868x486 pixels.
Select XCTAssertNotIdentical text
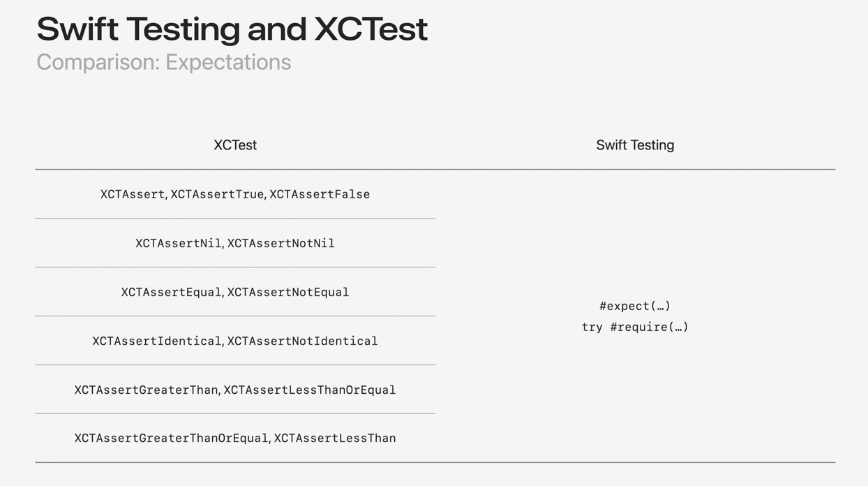(302, 341)
